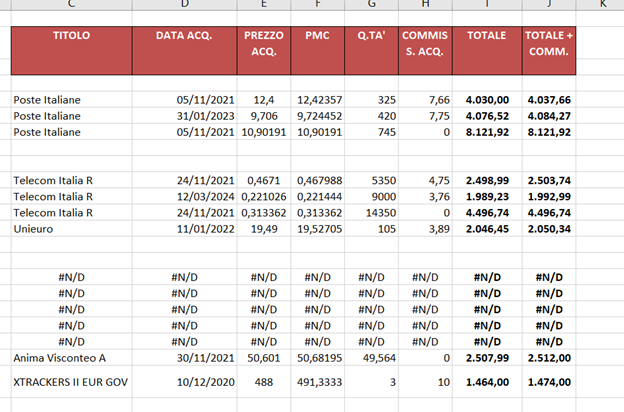Select PMC cell 19,52705
The width and height of the screenshot is (624, 412).
tap(318, 229)
